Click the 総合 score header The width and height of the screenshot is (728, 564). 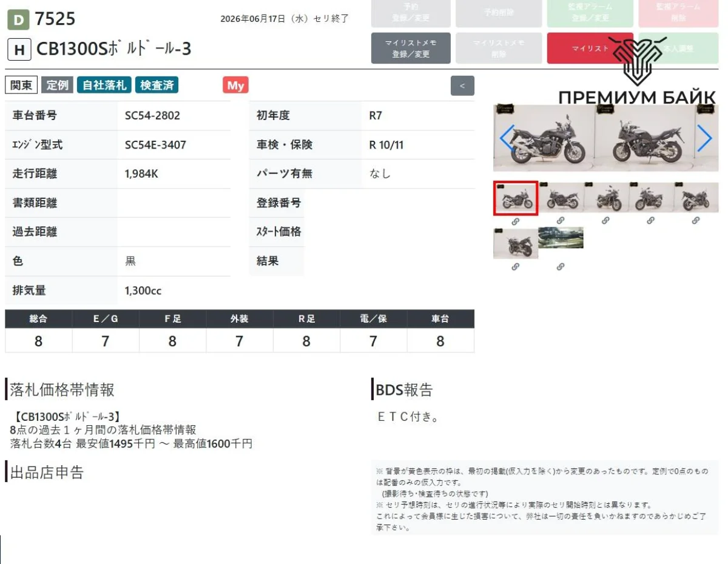click(x=38, y=319)
